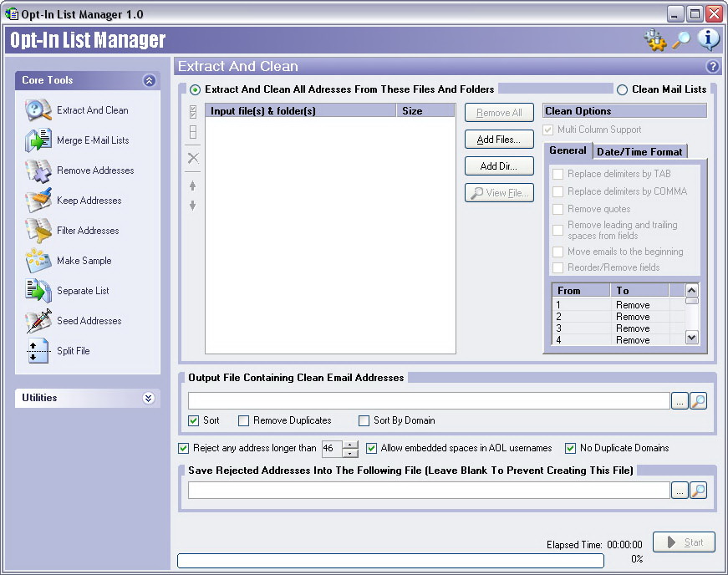Select the Remove Addresses tool icon
This screenshot has width=728, height=575.
pos(38,170)
